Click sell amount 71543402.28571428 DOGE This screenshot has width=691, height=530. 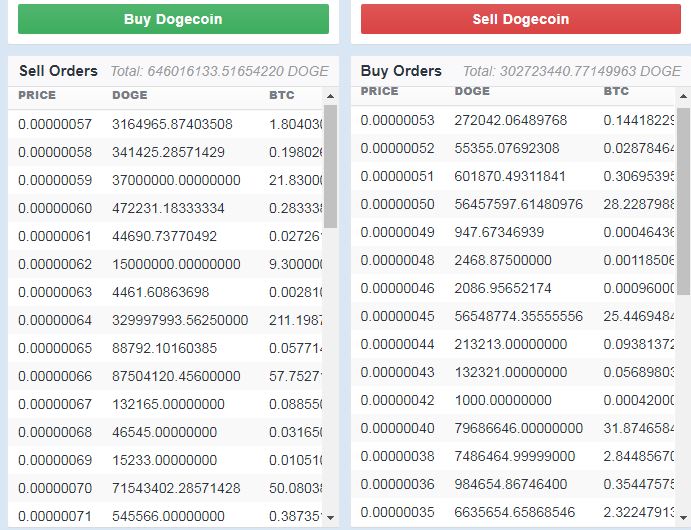click(176, 488)
